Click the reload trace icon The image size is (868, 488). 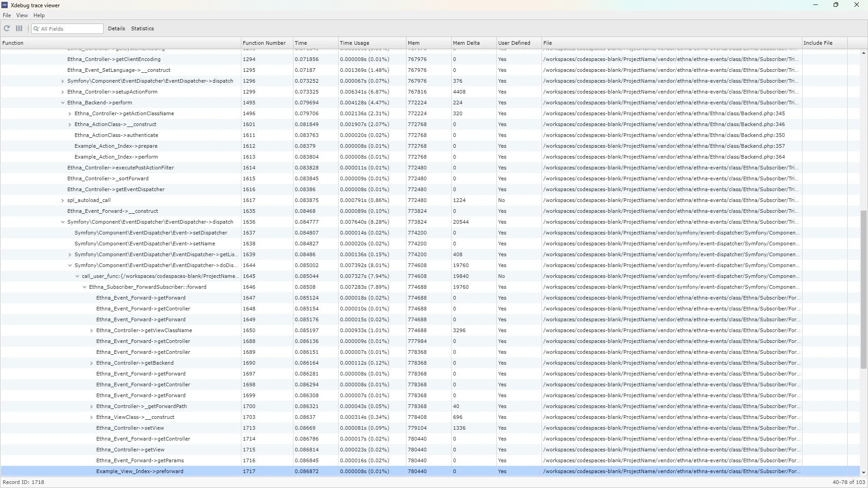click(7, 28)
